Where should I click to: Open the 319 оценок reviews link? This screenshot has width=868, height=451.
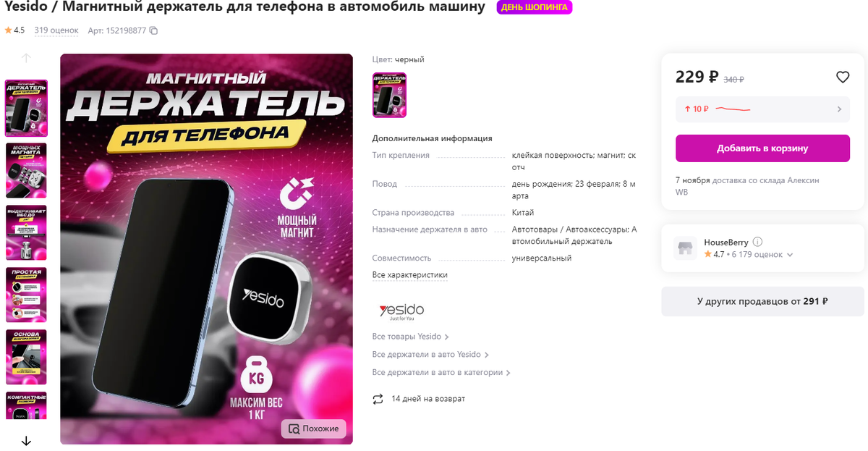point(56,30)
